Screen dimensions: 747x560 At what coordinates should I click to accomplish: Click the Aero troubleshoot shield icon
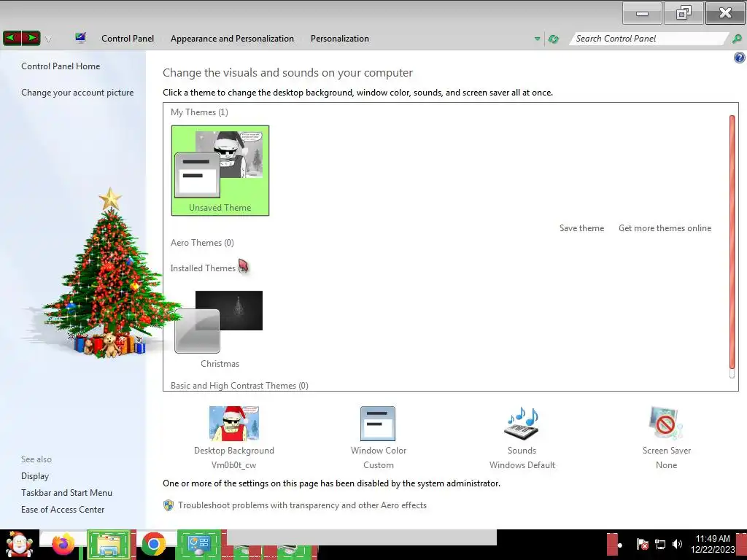(169, 505)
